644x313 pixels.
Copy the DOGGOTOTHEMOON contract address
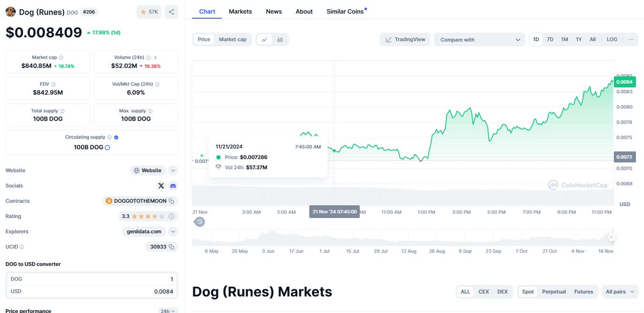tap(172, 201)
